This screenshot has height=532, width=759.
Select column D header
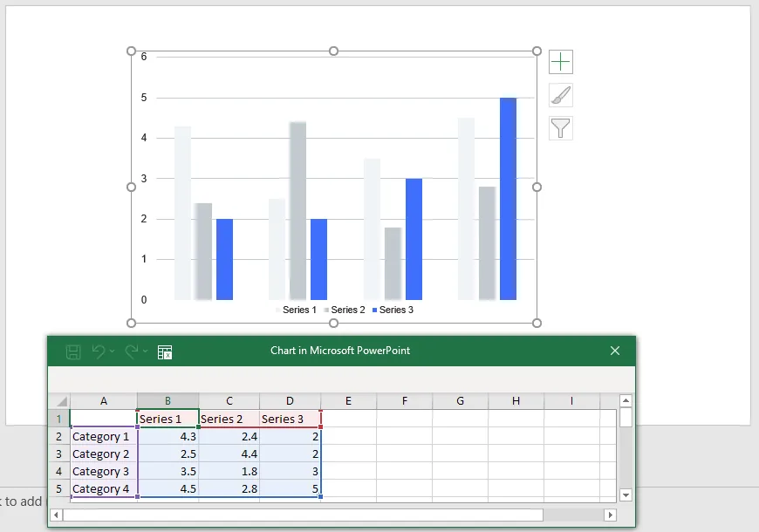(x=290, y=401)
